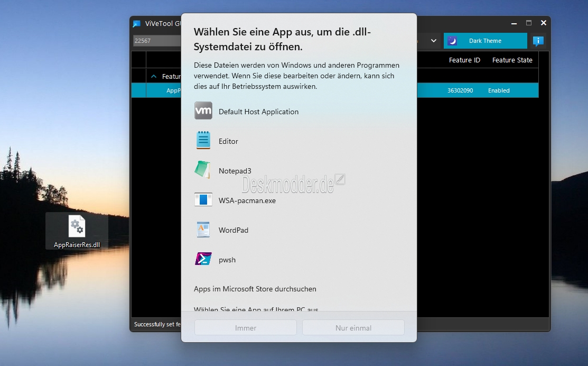588x366 pixels.
Task: Open Apps im Microsoft Store durchsuchen
Action: pyautogui.click(x=255, y=289)
